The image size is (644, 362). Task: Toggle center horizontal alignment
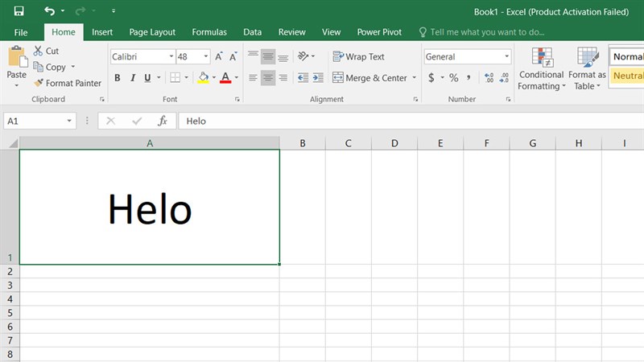click(x=268, y=77)
